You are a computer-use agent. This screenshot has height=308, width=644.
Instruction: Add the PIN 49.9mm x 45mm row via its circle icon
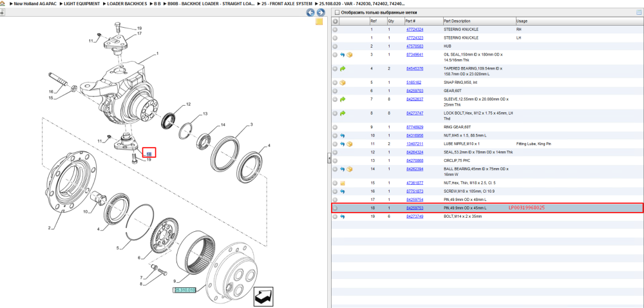tap(335, 208)
